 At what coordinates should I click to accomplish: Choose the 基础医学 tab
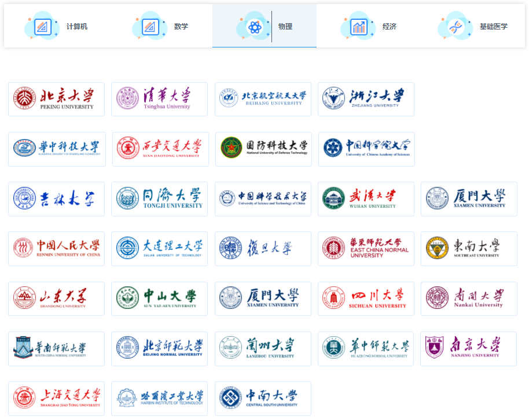[473, 26]
